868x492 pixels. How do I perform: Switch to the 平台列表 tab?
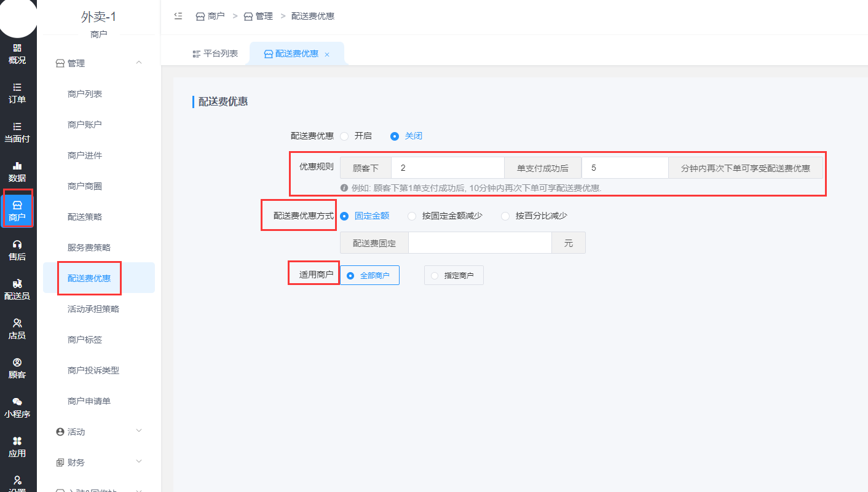(215, 53)
